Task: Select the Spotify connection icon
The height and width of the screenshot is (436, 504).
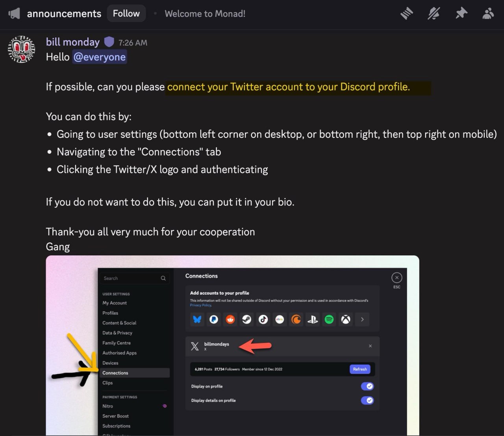Action: click(329, 320)
